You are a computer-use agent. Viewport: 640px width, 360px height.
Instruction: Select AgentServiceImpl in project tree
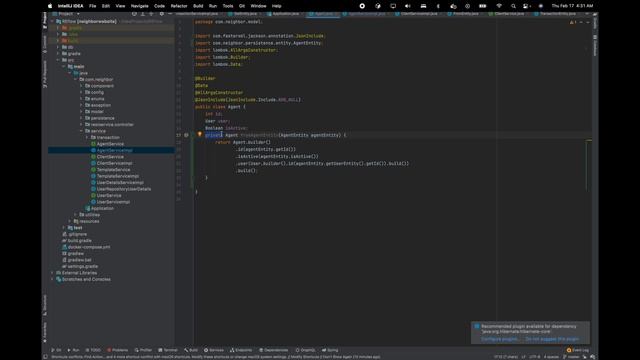coord(114,151)
